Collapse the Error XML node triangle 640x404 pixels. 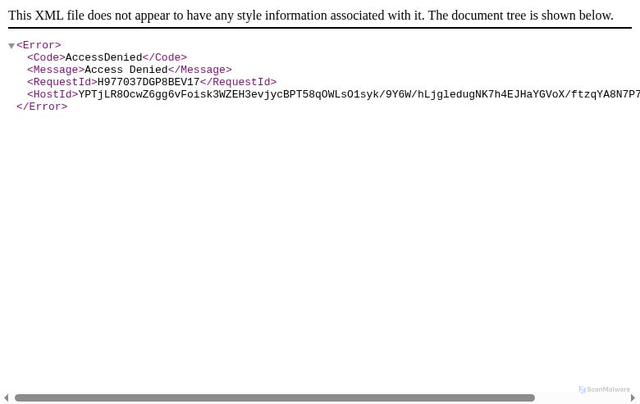tap(11, 46)
